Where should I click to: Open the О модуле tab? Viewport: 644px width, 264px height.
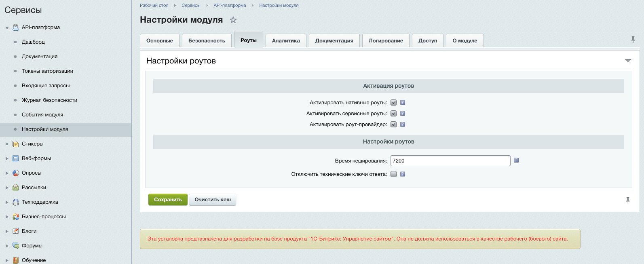(x=465, y=41)
